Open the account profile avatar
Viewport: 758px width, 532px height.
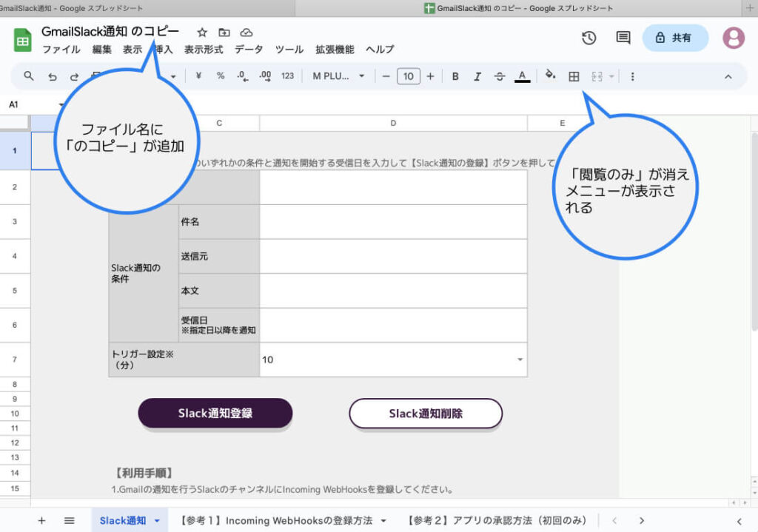(734, 38)
